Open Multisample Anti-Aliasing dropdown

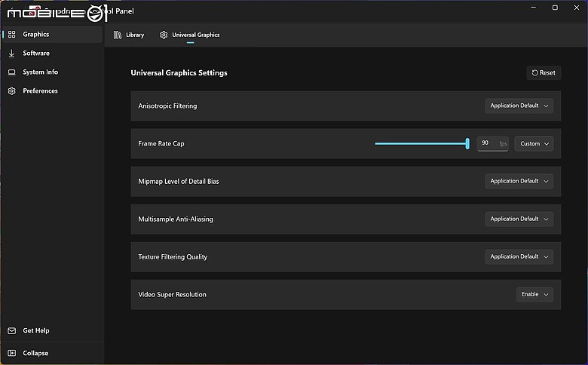519,219
